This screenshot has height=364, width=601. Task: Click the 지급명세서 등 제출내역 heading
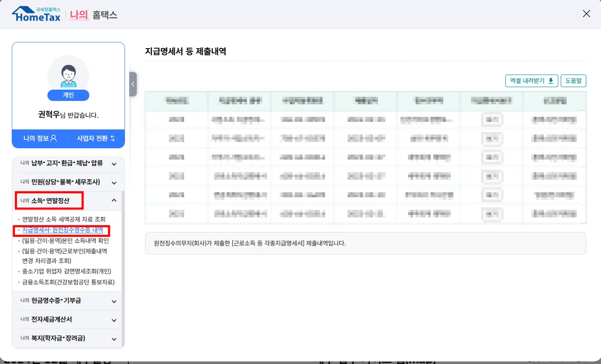coord(186,52)
